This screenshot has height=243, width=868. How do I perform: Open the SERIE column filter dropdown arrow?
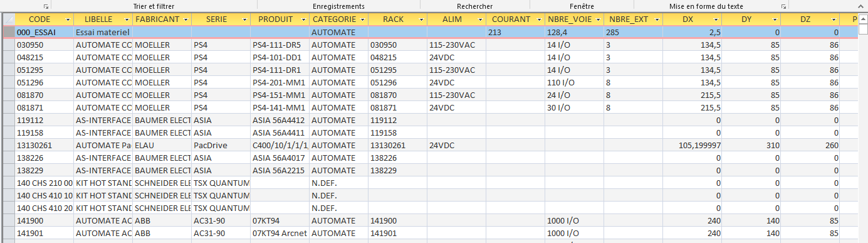[x=243, y=19]
